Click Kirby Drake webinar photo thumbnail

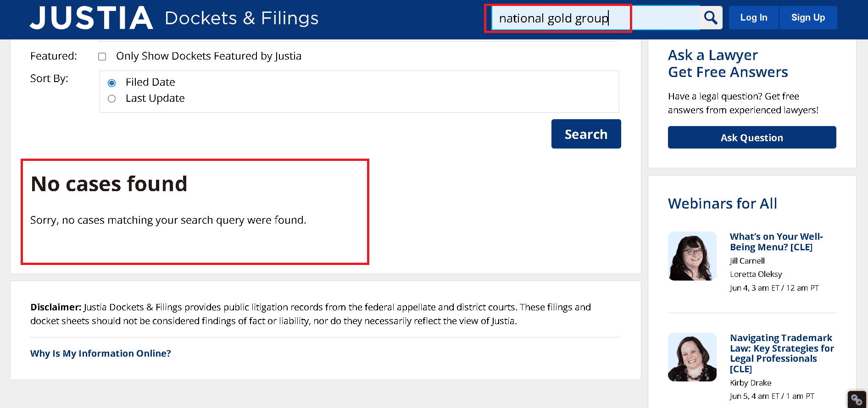tap(692, 357)
